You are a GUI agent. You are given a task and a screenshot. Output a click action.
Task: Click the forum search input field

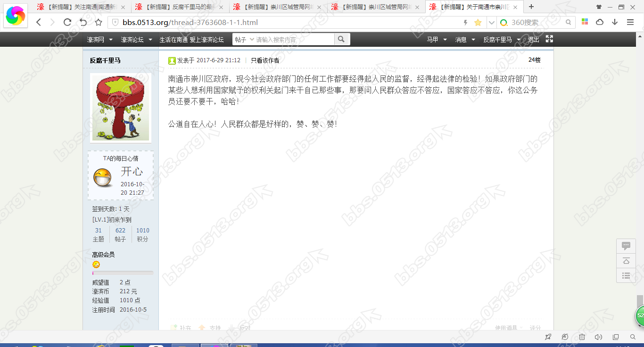pyautogui.click(x=293, y=40)
